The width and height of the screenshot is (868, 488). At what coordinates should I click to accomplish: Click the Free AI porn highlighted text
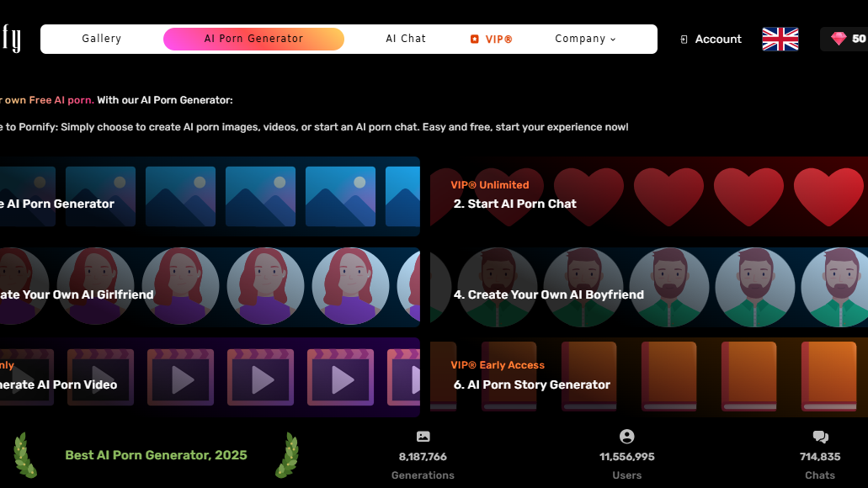point(61,100)
